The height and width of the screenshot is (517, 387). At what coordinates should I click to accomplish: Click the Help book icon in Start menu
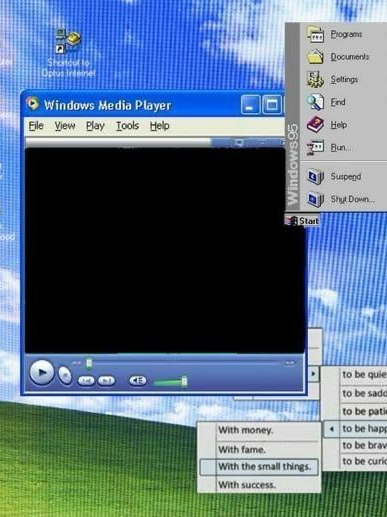click(315, 125)
